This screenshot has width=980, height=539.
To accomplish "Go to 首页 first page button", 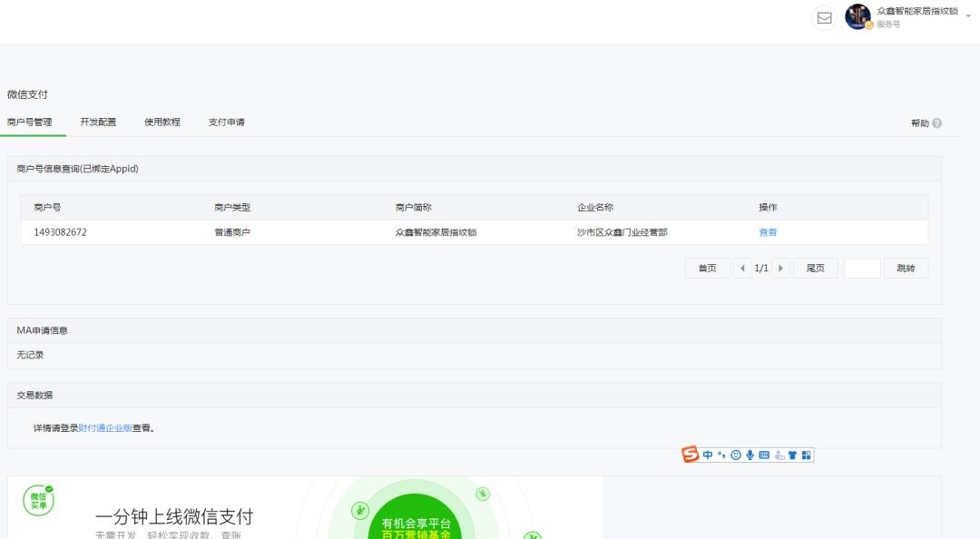I will (x=708, y=269).
